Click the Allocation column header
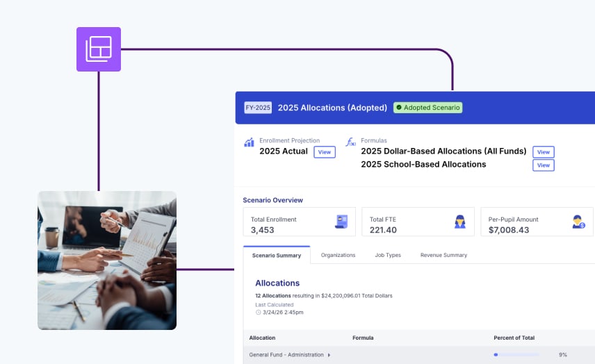Screen dimensions: 595x364 (262, 338)
